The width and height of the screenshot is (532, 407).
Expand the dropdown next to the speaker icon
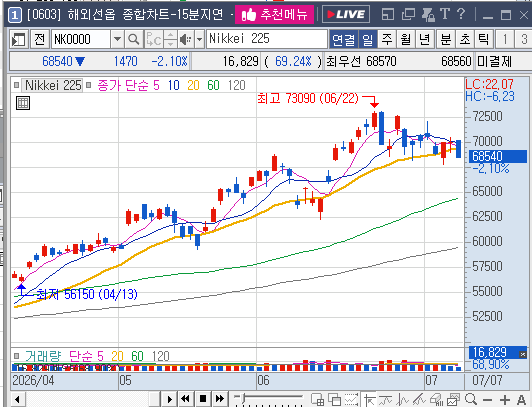pyautogui.click(x=200, y=39)
